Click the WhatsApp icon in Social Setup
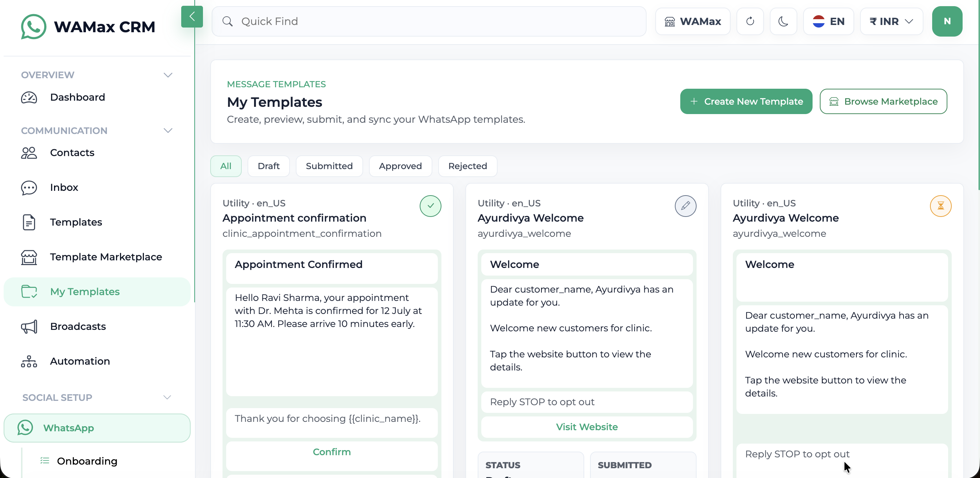This screenshot has width=980, height=478. 25,427
